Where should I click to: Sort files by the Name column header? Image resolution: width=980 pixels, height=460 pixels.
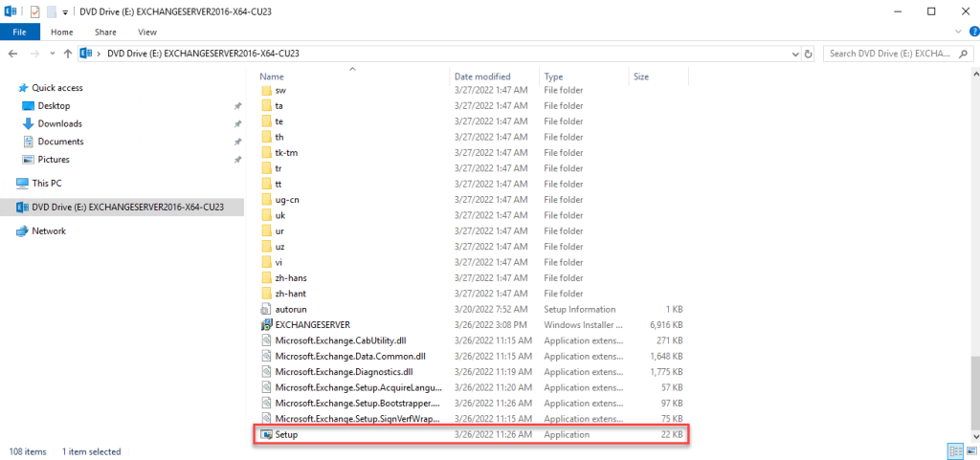click(272, 77)
